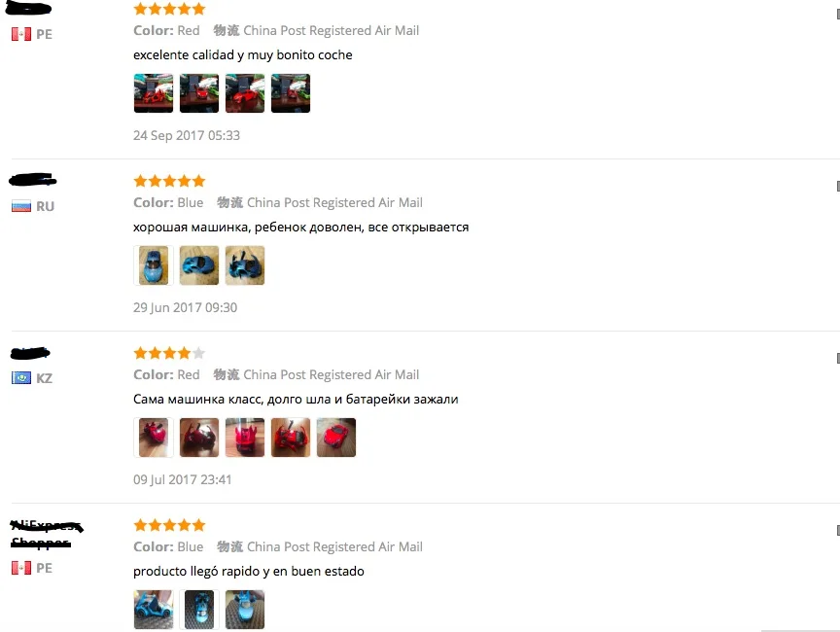Image resolution: width=840 pixels, height=632 pixels.
Task: Open second red car photo in Peru review
Action: [x=198, y=93]
